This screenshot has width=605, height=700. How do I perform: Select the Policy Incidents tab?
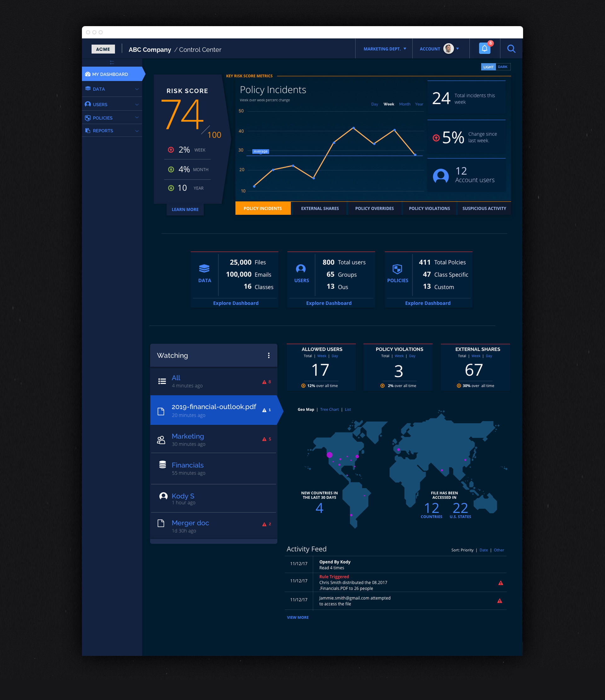click(x=262, y=208)
